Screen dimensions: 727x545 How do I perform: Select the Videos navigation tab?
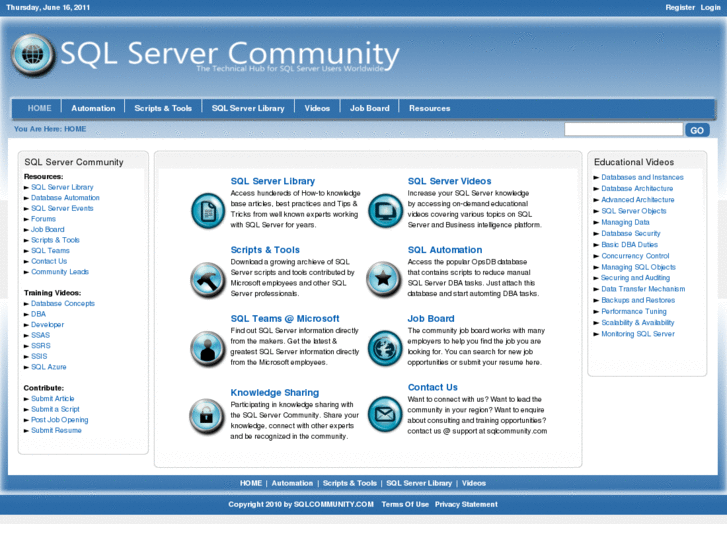(x=317, y=108)
